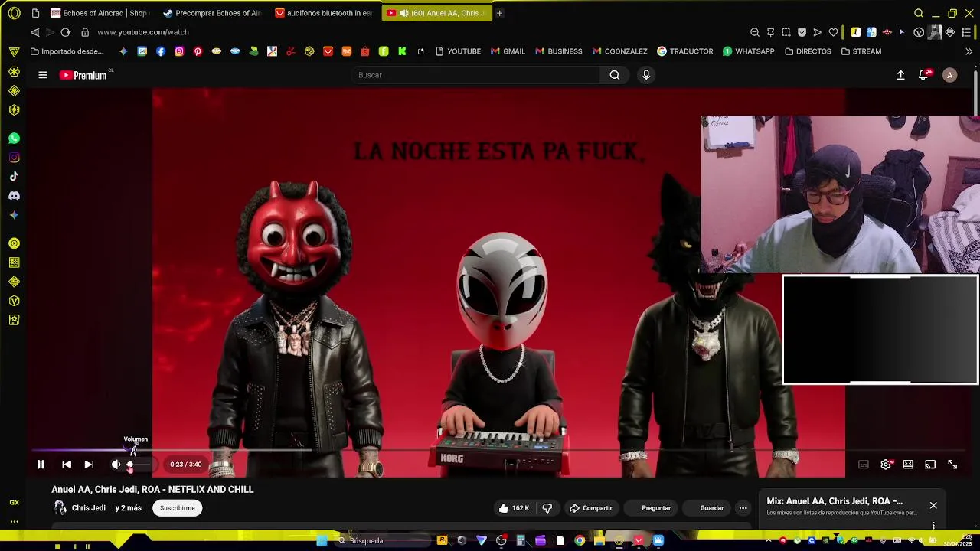This screenshot has width=980, height=551.
Task: Click the Buscar search field
Action: coord(476,75)
